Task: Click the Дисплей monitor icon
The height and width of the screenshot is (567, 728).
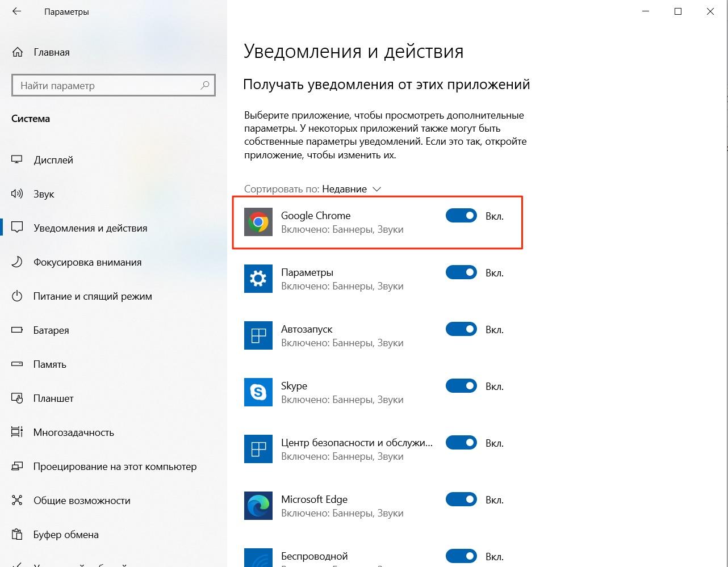Action: click(17, 160)
